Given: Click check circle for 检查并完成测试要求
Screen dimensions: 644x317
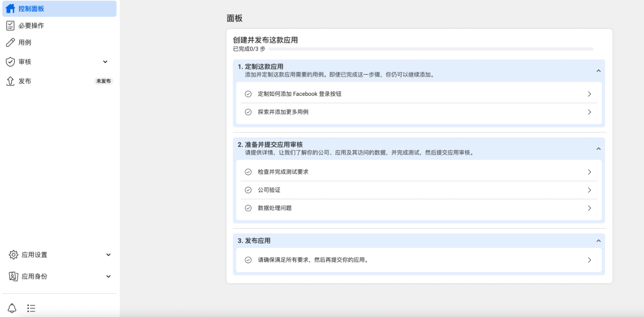Looking at the screenshot, I should (248, 172).
